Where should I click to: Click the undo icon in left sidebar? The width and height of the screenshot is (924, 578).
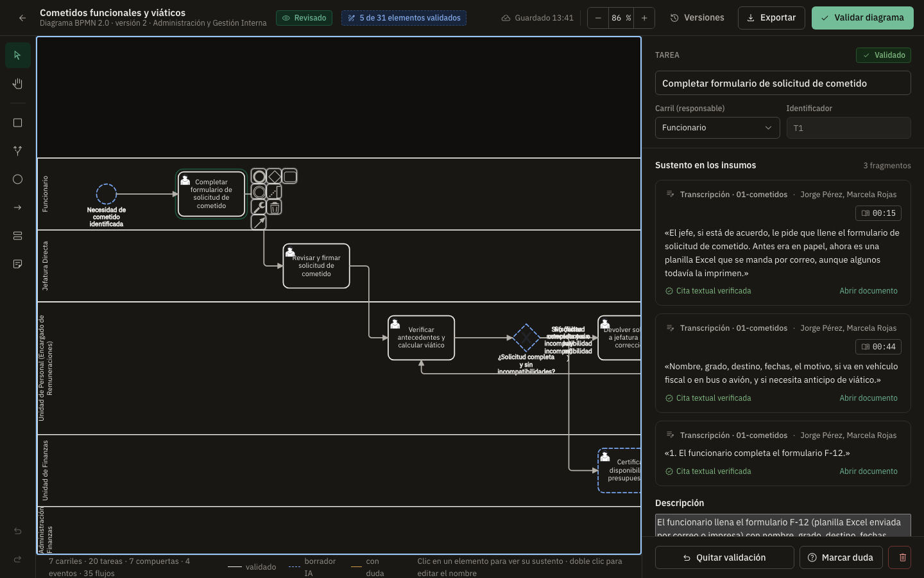point(18,531)
